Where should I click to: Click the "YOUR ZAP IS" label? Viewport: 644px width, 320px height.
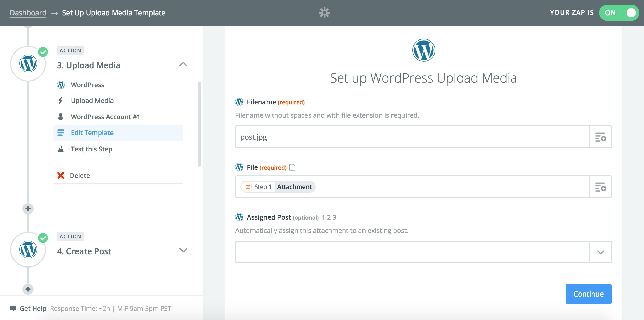click(x=572, y=13)
